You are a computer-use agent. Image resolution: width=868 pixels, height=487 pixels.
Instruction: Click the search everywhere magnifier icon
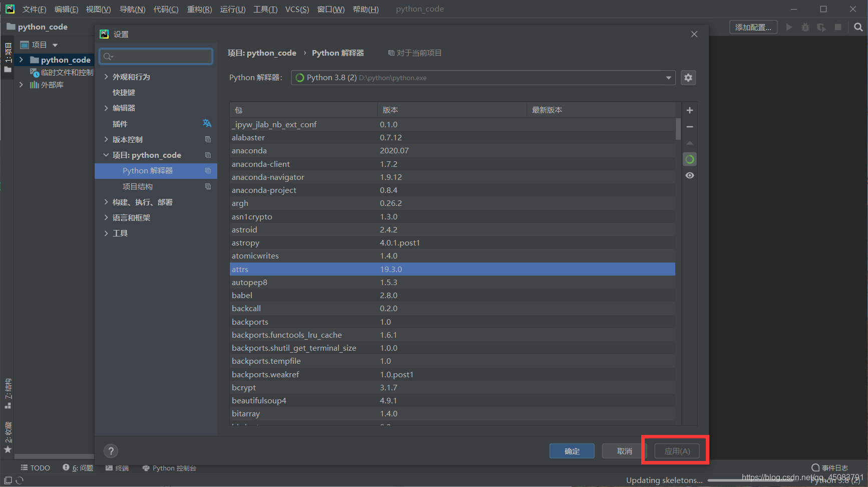pyautogui.click(x=858, y=27)
